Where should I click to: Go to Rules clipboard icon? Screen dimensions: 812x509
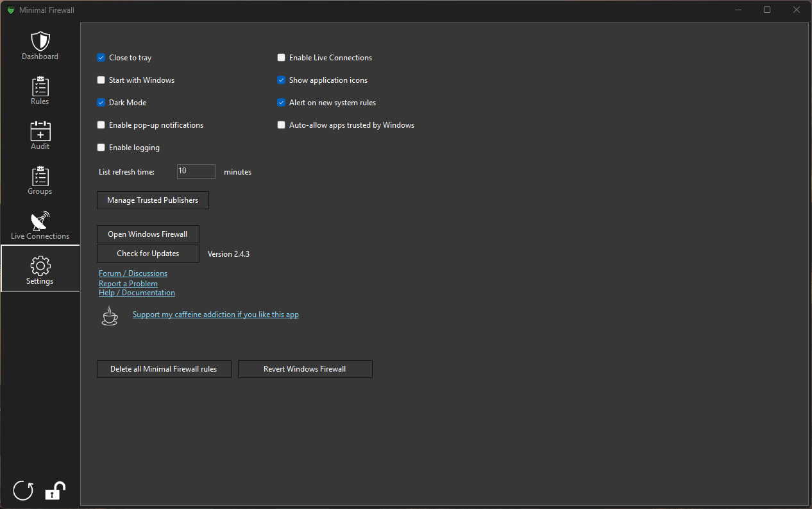[x=40, y=87]
